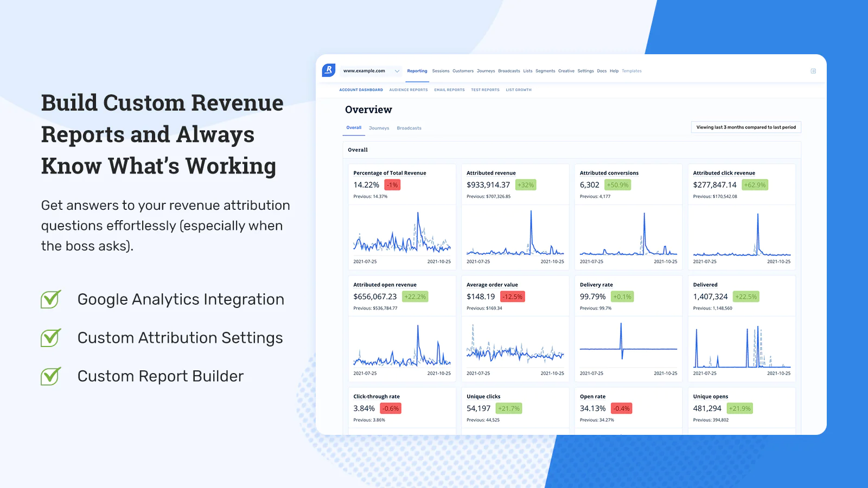Image resolution: width=868 pixels, height=488 pixels.
Task: Open the viewing last 3 months period selector
Action: coord(746,127)
